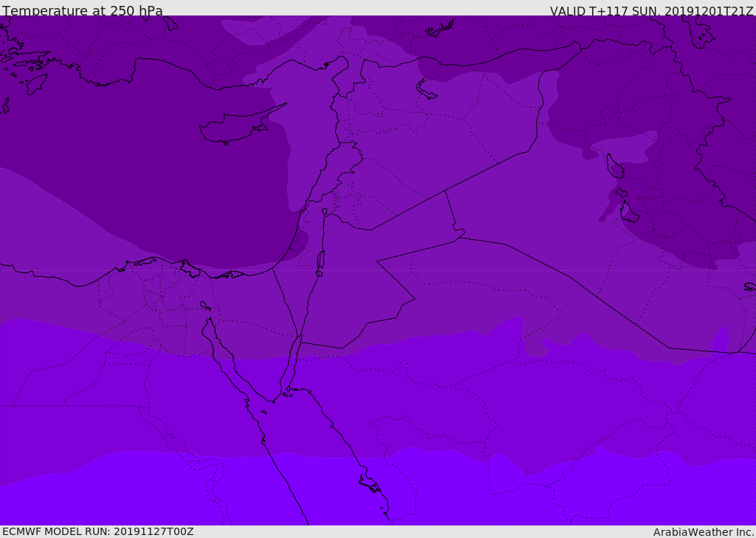This screenshot has width=756, height=538.
Task: Click the 'Temperature at 250 hPa' title
Action: tap(83, 10)
